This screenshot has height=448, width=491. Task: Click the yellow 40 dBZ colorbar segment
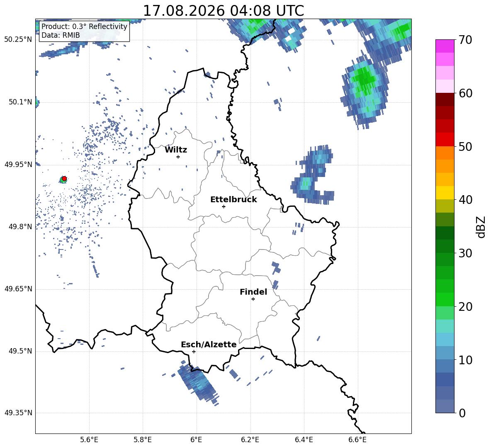click(445, 193)
